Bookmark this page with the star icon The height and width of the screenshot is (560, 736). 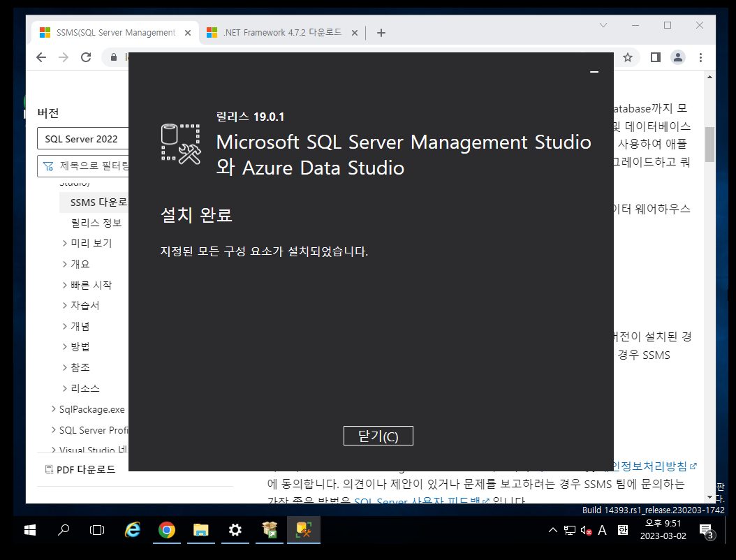coord(628,57)
